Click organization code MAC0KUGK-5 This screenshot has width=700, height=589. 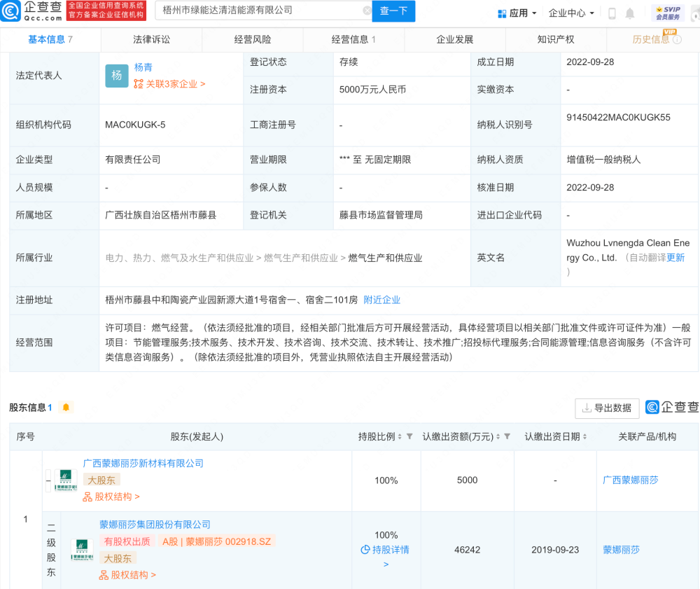135,125
